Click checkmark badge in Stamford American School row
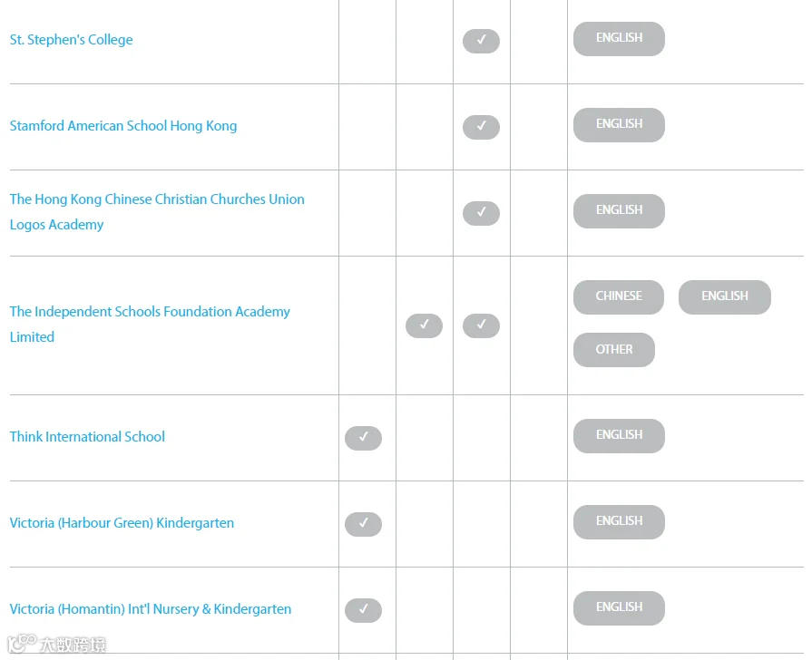The height and width of the screenshot is (660, 812). point(481,127)
